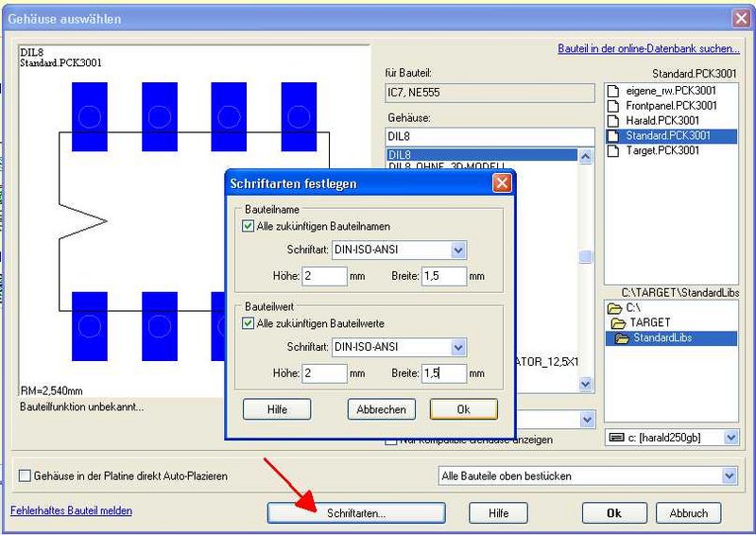Choose the Frontpanel.PCK3001 library file

pos(671,106)
